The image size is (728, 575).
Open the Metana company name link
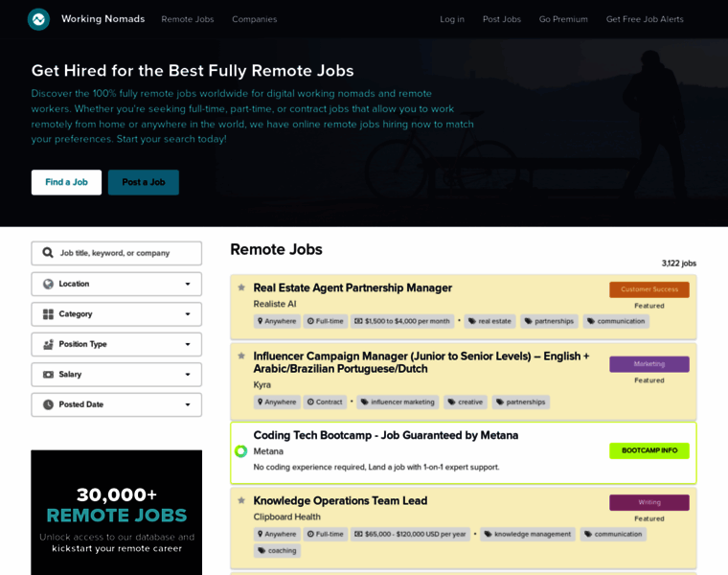coord(268,451)
